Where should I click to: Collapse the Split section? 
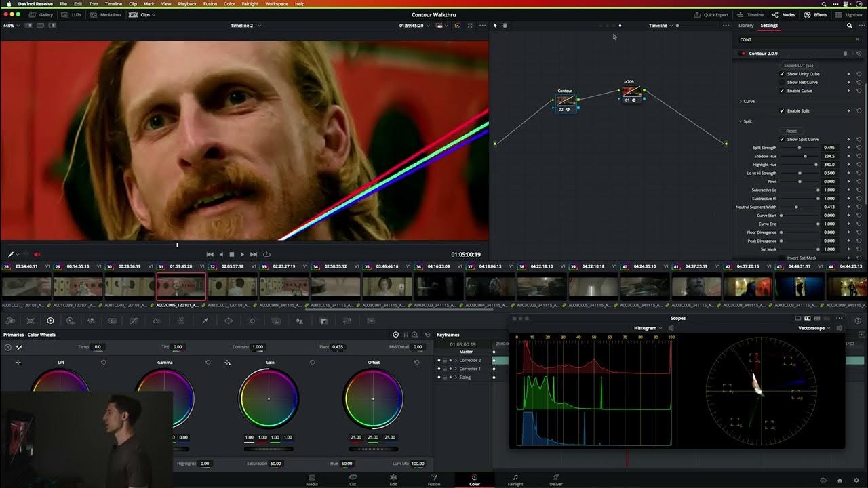click(741, 121)
